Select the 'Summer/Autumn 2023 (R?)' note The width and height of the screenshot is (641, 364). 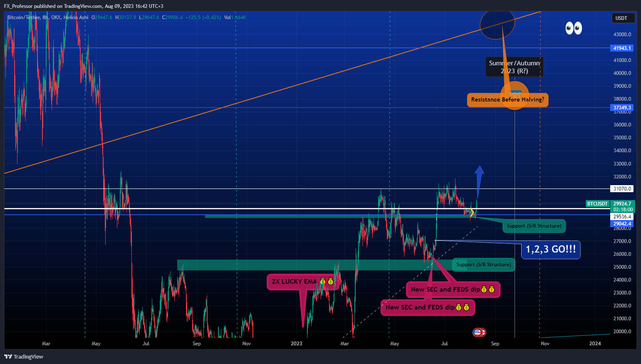514,67
